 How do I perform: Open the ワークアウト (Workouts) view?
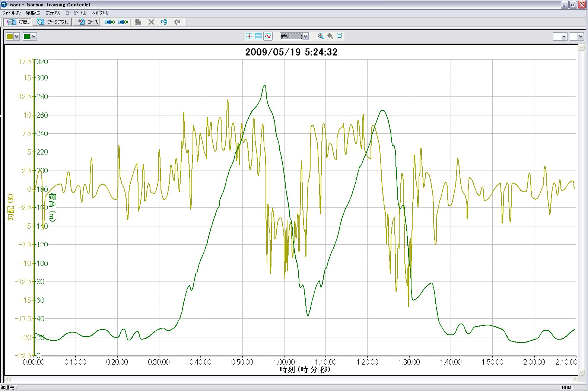[53, 22]
